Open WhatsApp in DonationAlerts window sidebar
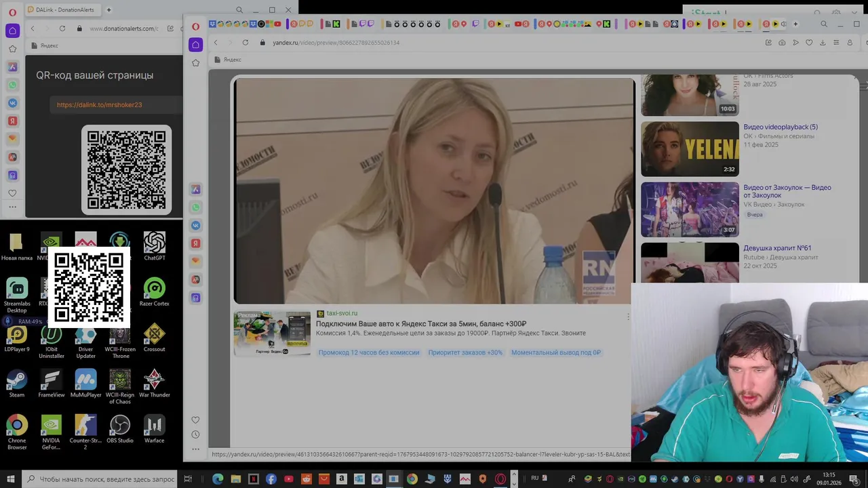This screenshot has width=868, height=488. point(12,85)
